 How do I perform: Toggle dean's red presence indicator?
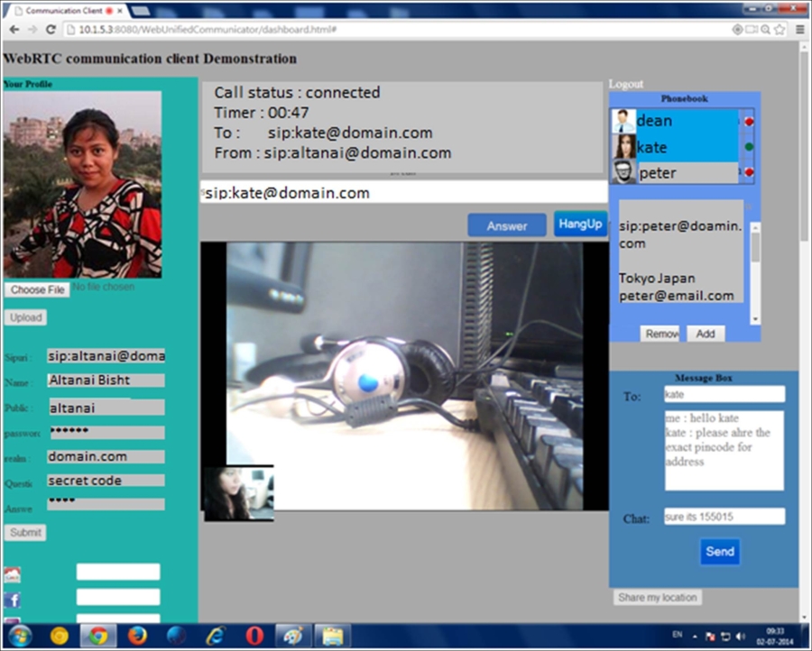click(749, 121)
